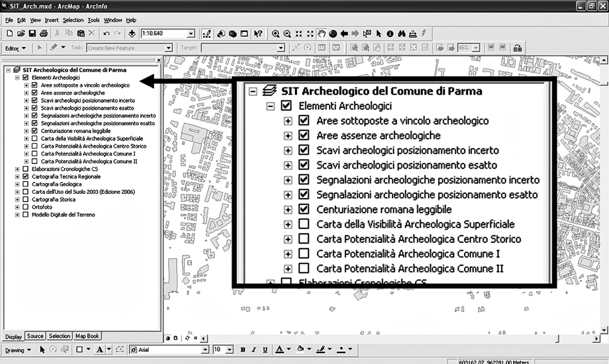Click the New Map File icon
609x364 pixels.
[10, 33]
